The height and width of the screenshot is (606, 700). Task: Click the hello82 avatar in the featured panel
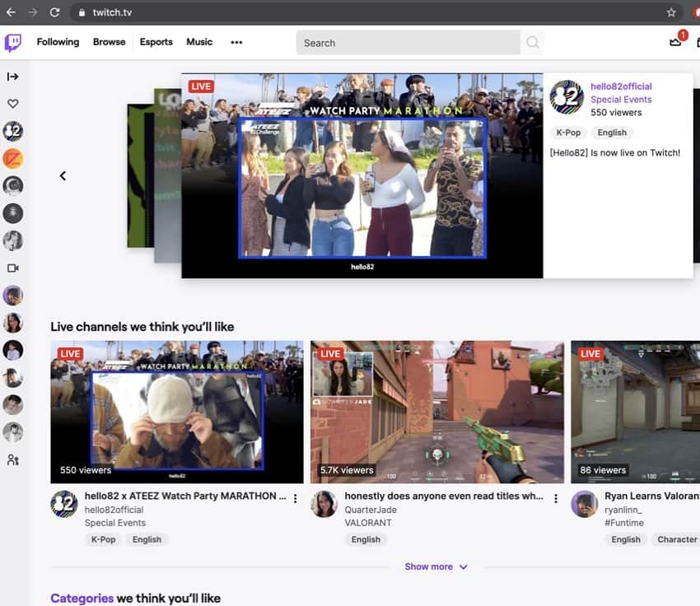(x=567, y=97)
